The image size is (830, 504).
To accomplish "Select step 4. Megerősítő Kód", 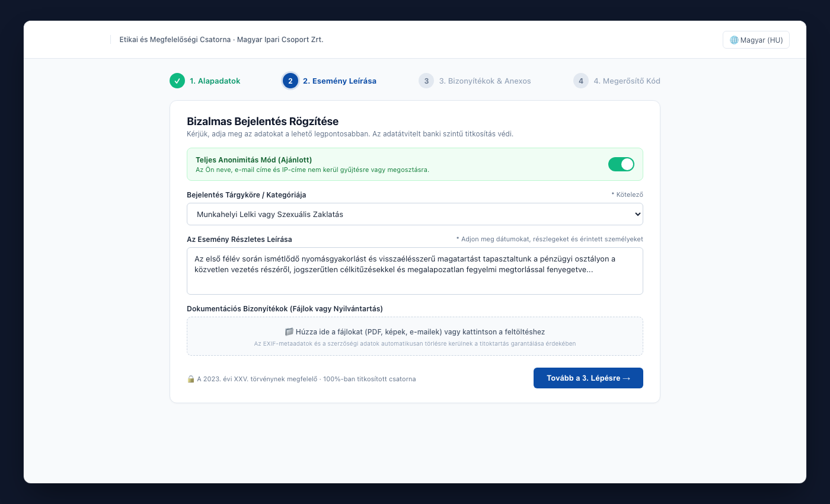I will (617, 81).
